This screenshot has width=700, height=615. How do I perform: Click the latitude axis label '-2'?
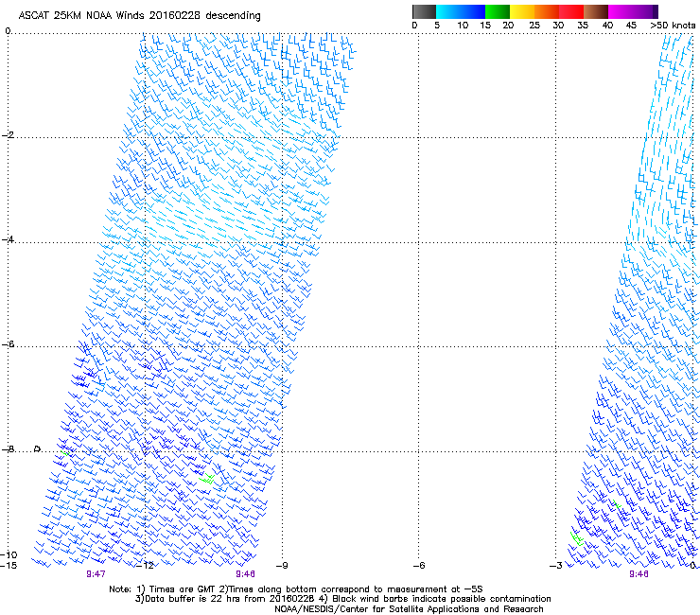click(x=8, y=135)
